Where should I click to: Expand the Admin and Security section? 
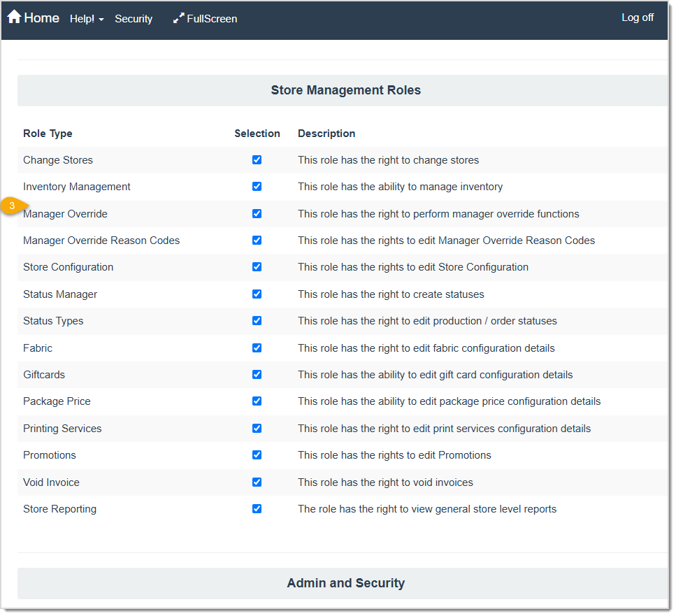pos(345,583)
